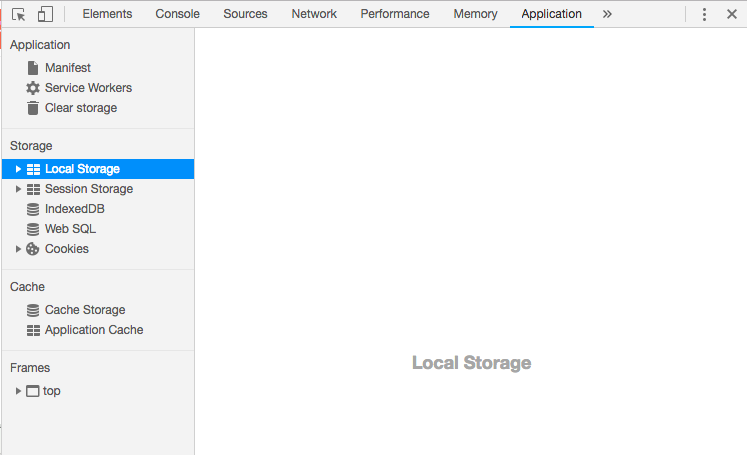Click the Web SQL database icon
This screenshot has width=747, height=455.
(x=33, y=229)
